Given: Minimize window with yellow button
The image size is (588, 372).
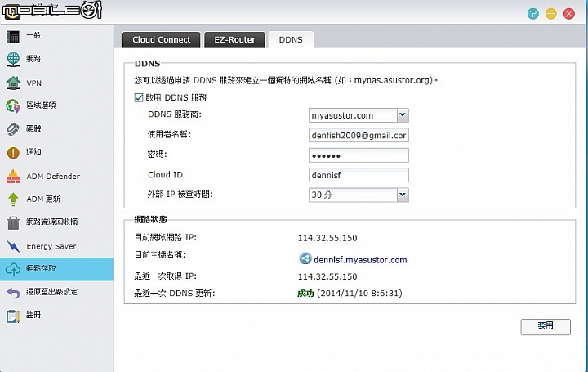Looking at the screenshot, I should pyautogui.click(x=551, y=14).
